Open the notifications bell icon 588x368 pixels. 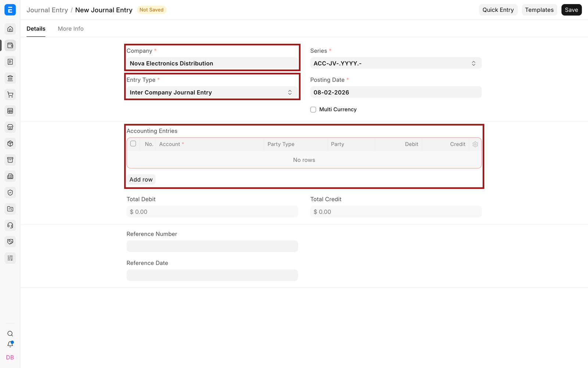coord(10,344)
